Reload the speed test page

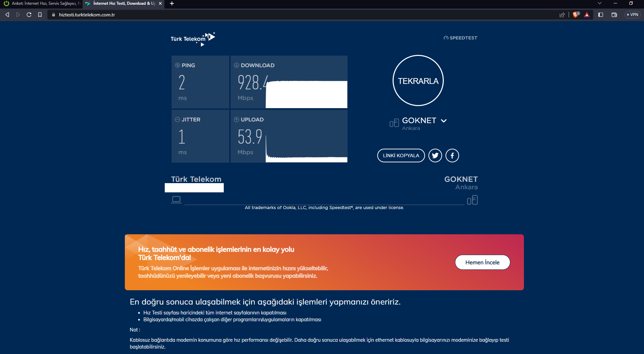[29, 15]
